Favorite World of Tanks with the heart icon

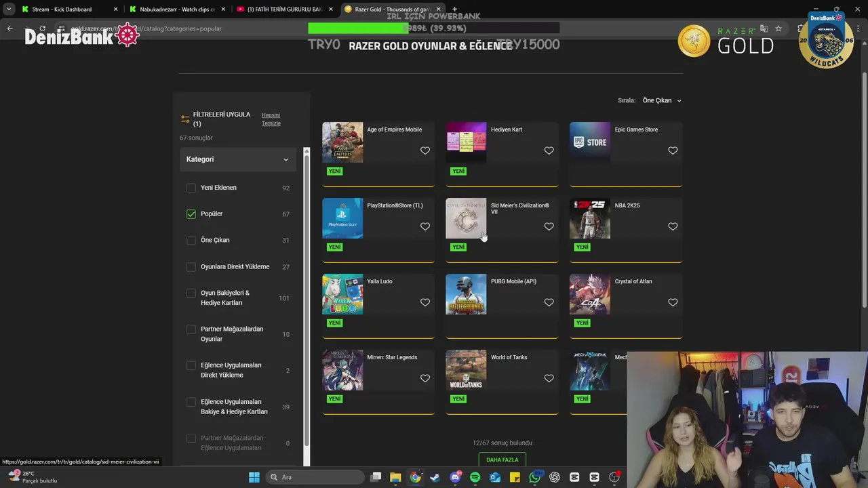coord(549,378)
